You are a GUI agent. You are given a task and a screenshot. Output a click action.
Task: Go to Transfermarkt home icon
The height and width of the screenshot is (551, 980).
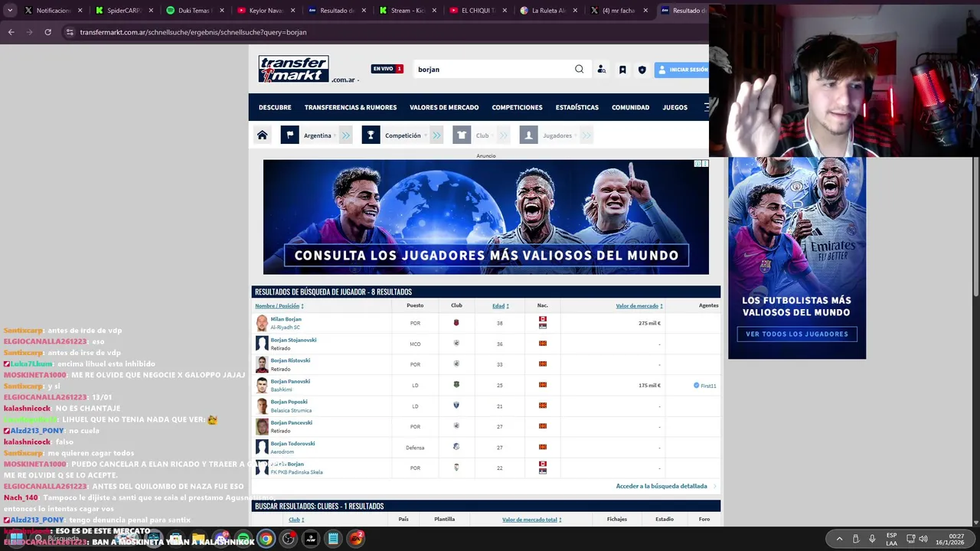coord(262,135)
